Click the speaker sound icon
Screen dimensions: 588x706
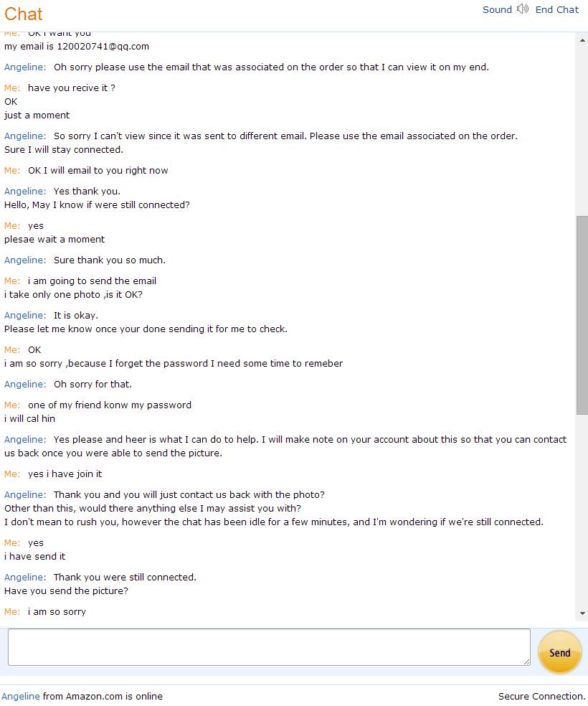pos(522,9)
